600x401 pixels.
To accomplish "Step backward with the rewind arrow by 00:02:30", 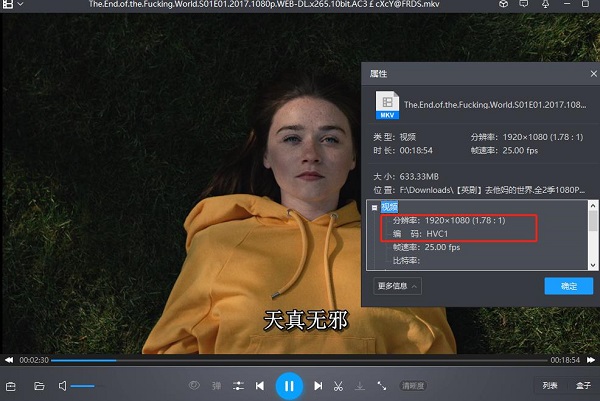I will click(9, 360).
